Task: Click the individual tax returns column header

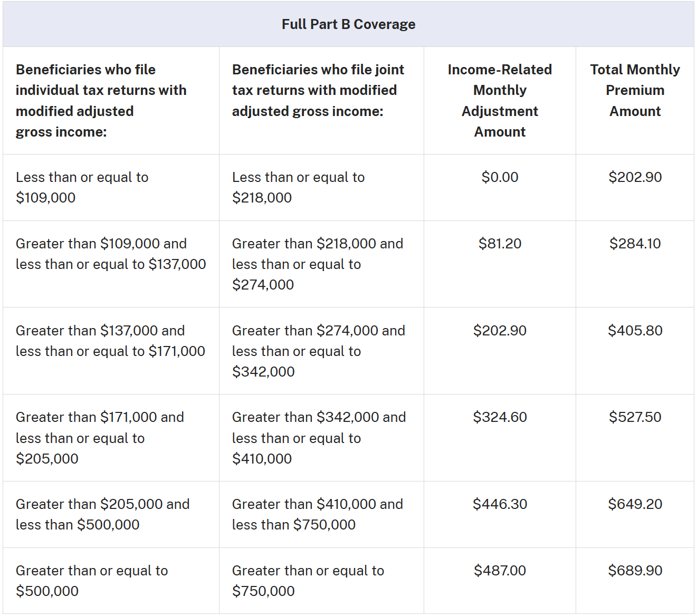Action: 101,101
